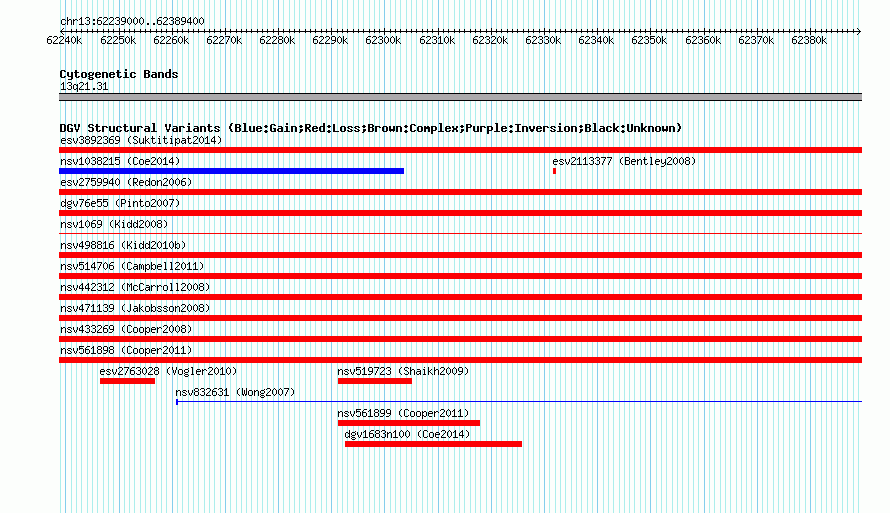Select the red esv2759940 loss bar
The image size is (890, 513).
point(460,192)
